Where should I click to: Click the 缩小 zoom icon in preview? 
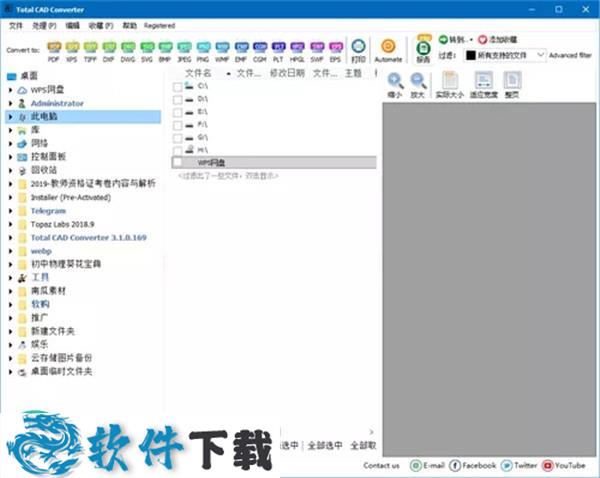tap(395, 85)
